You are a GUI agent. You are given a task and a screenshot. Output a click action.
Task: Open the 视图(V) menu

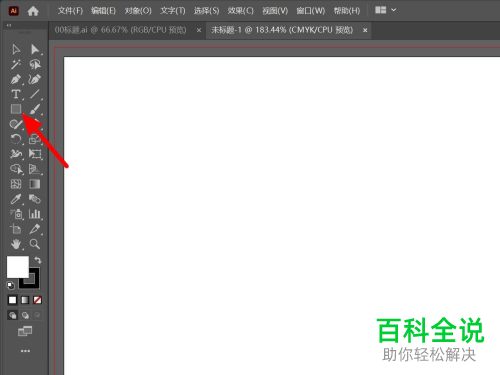[x=275, y=11]
